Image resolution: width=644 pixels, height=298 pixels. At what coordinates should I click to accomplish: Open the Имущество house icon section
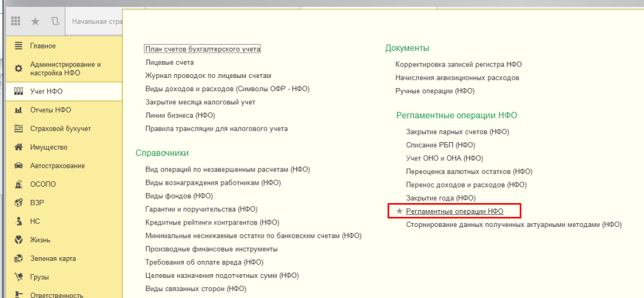pos(18,147)
